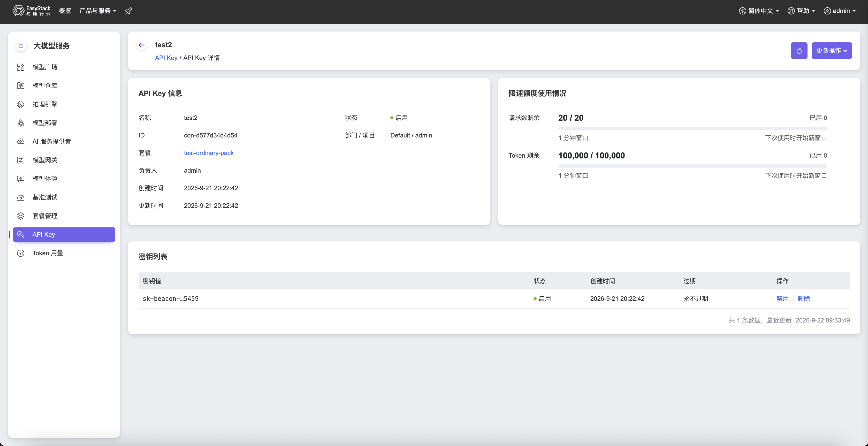
Task: Click the Token 剩余 progress bar
Action: (x=692, y=166)
